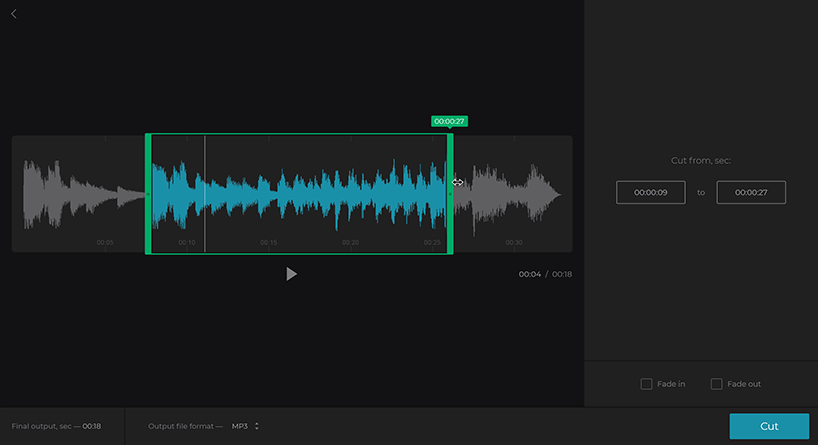This screenshot has height=445, width=818.
Task: Enable the Fade in checkbox
Action: pos(646,384)
